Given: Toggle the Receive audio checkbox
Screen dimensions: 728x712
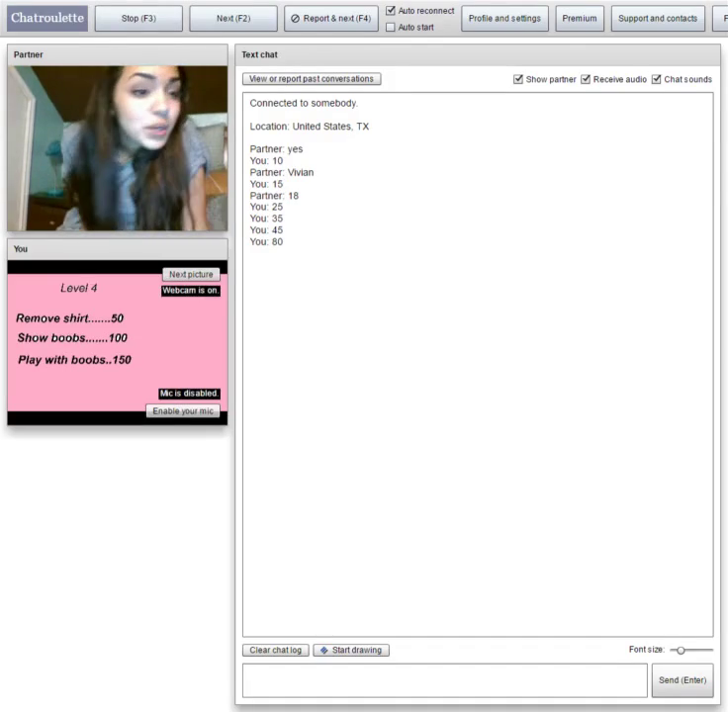Looking at the screenshot, I should pos(586,79).
